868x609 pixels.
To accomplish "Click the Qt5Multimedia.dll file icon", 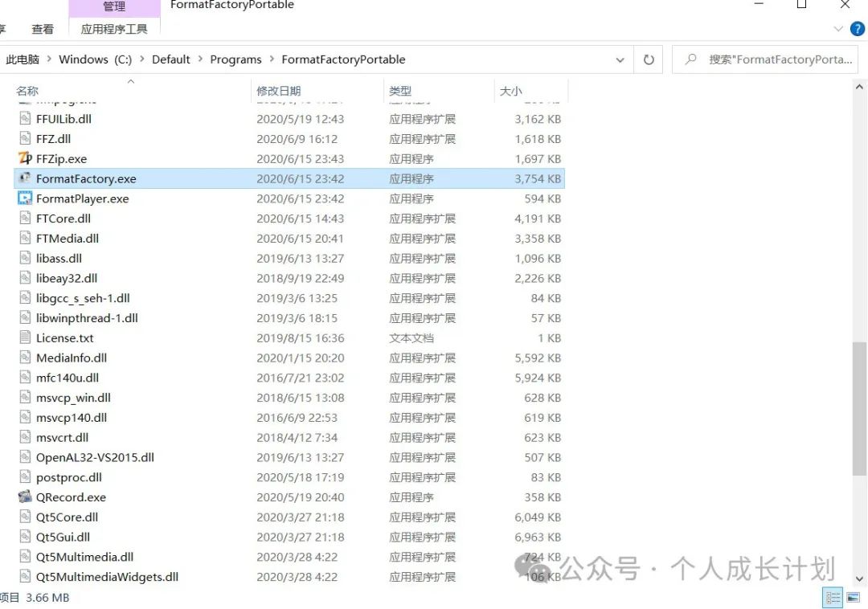I will point(25,557).
